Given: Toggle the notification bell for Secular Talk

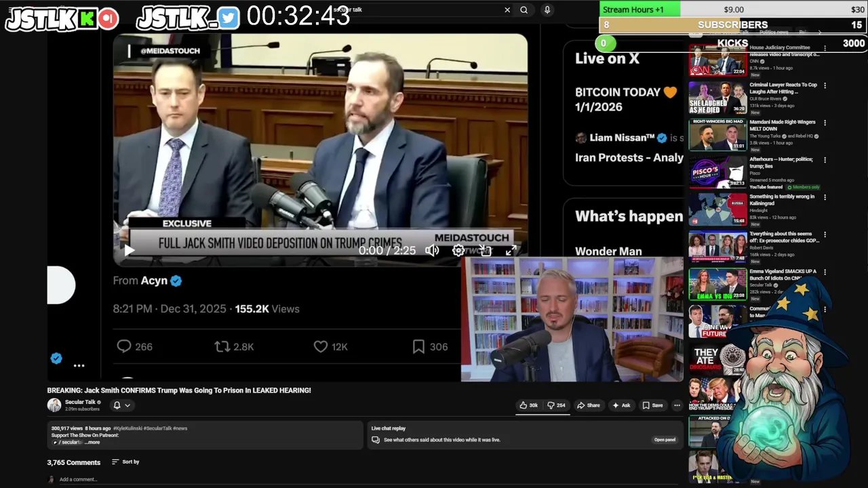Looking at the screenshot, I should (x=117, y=405).
